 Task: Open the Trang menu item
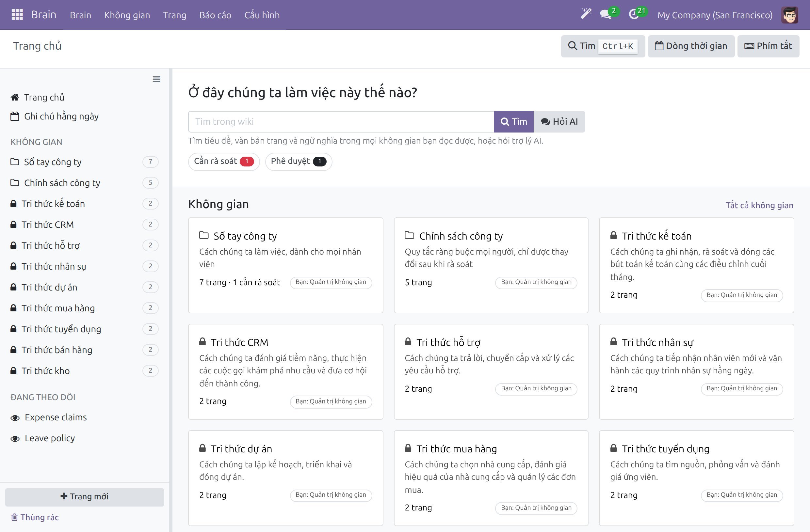[175, 15]
